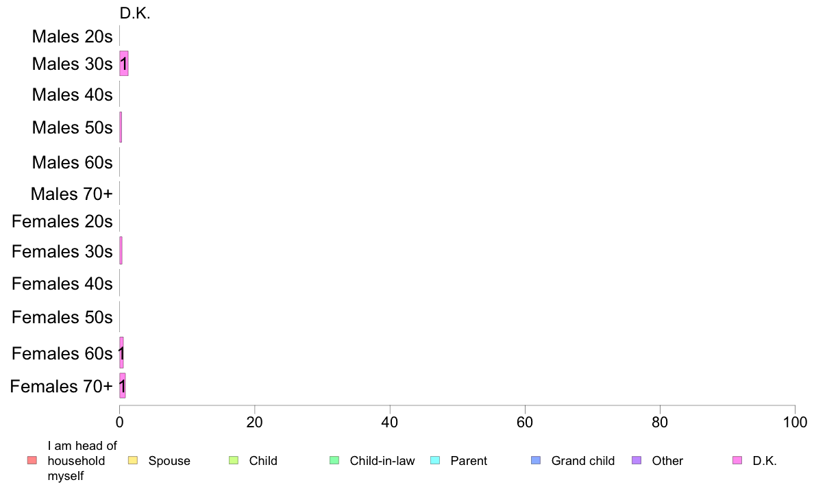Click the D.K. chart title
814x504 pixels.
click(x=135, y=14)
